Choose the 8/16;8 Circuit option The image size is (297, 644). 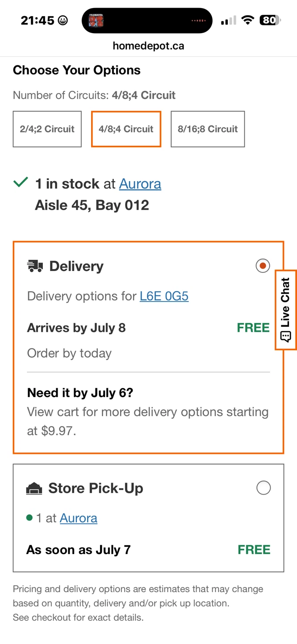point(208,129)
